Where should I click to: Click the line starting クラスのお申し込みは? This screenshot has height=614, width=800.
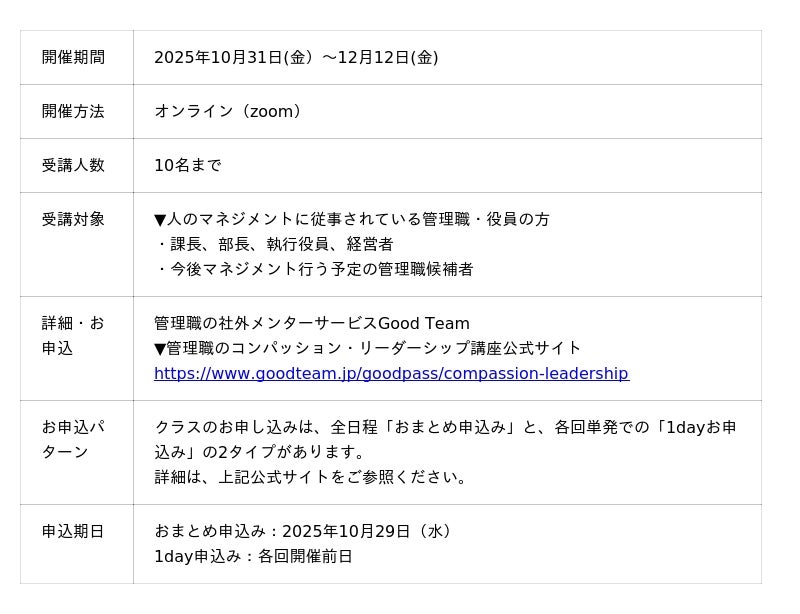[x=445, y=428]
